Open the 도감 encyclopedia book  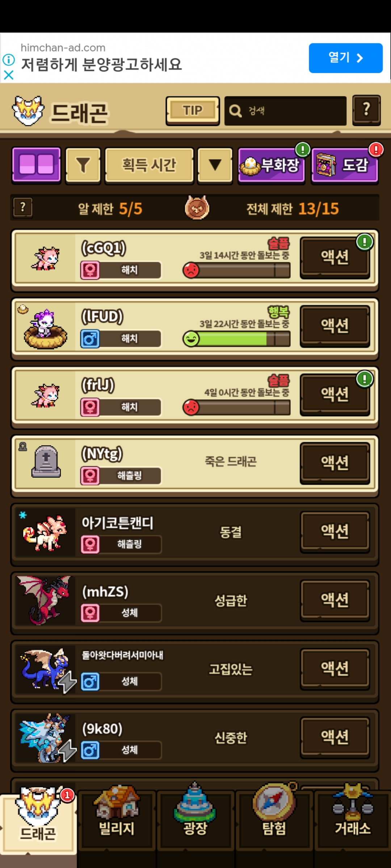[x=345, y=165]
